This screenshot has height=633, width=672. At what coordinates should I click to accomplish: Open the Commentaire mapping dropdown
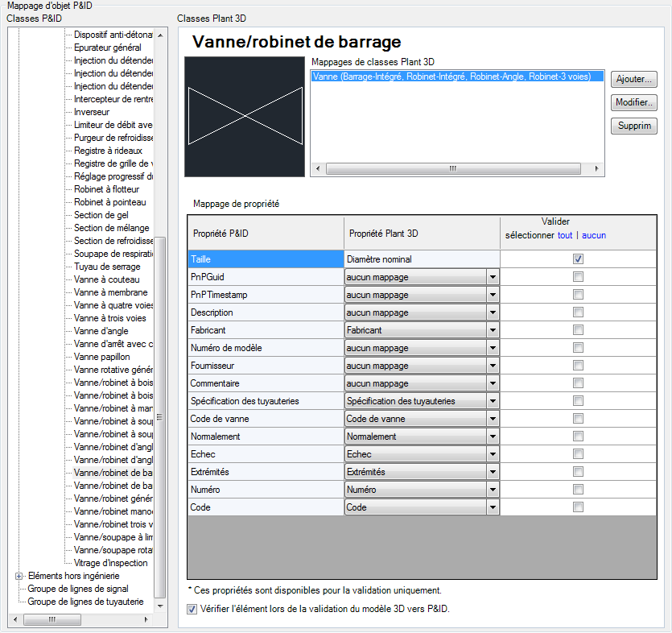pyautogui.click(x=493, y=383)
